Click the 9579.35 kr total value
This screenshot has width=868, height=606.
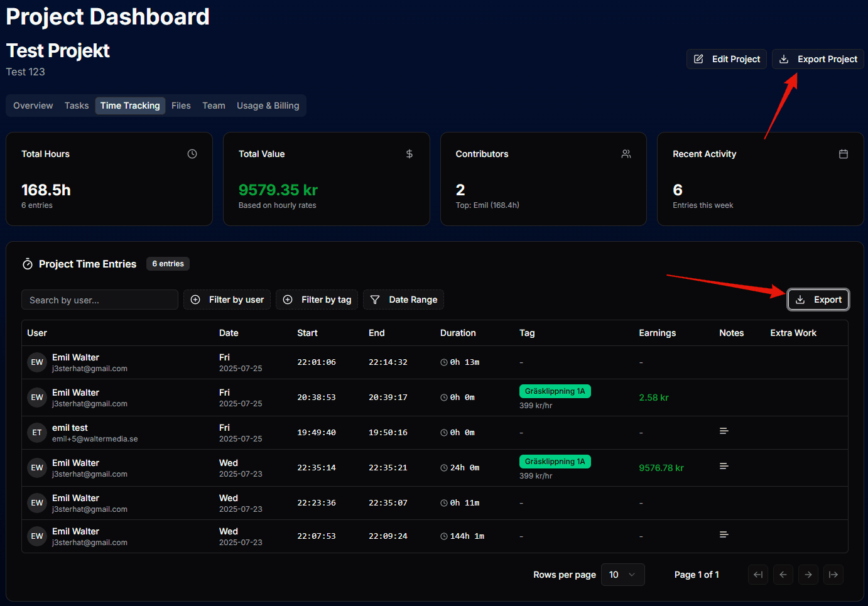(x=278, y=190)
